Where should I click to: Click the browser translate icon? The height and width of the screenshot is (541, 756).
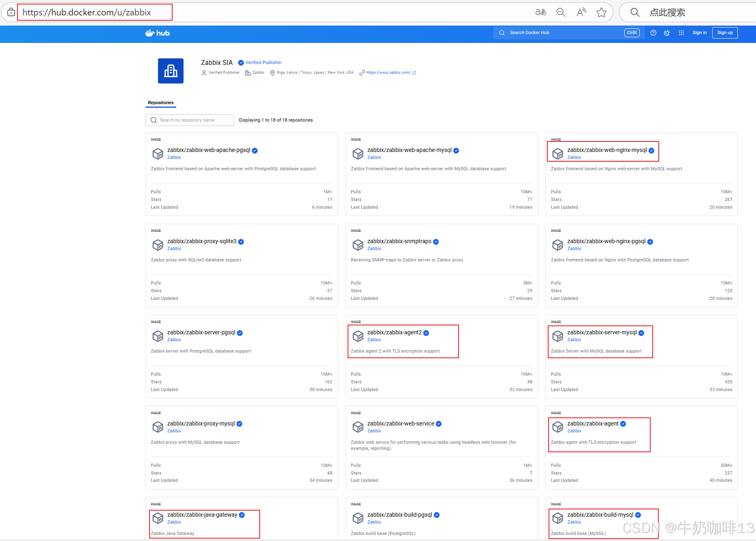[540, 12]
